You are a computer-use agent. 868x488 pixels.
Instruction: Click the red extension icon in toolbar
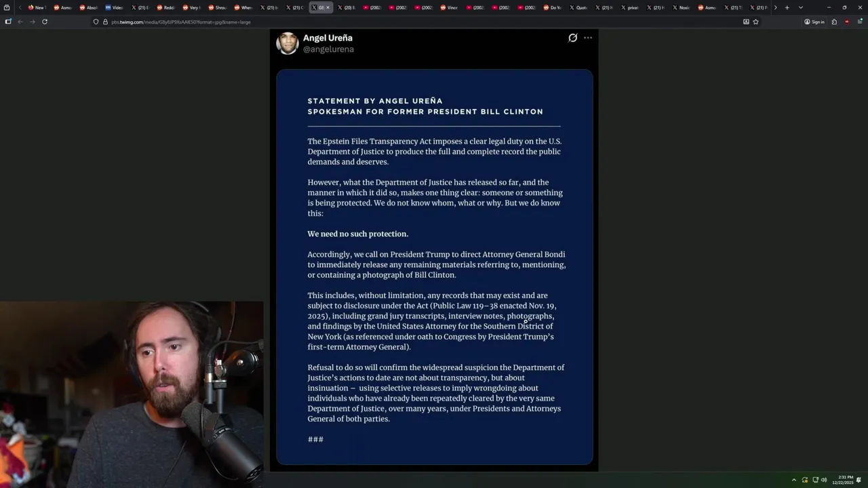point(846,22)
